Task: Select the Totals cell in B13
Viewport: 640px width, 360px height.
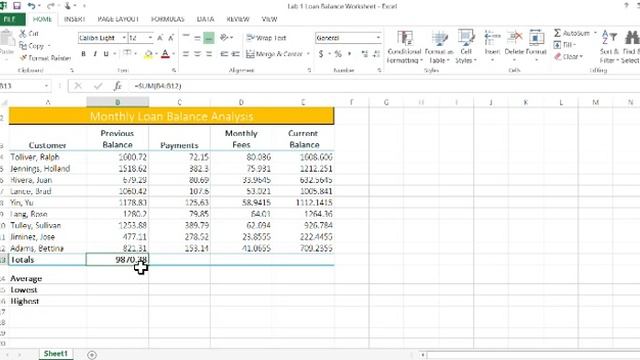Action: click(118, 260)
